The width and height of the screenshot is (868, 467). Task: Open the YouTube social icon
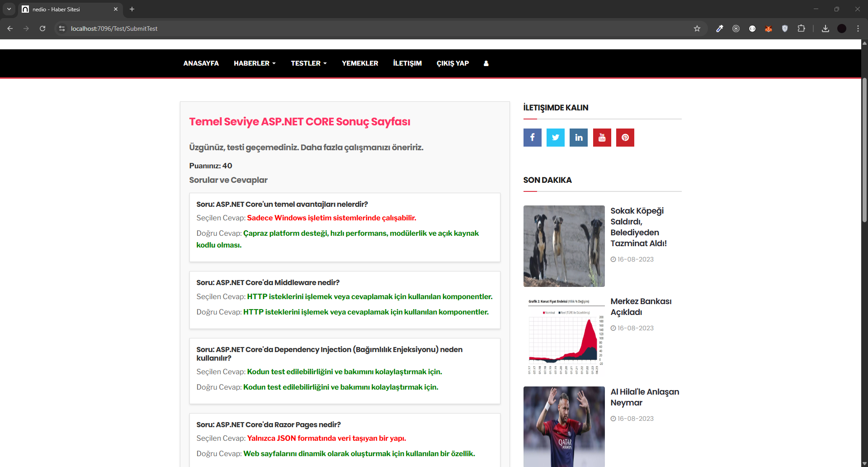602,138
